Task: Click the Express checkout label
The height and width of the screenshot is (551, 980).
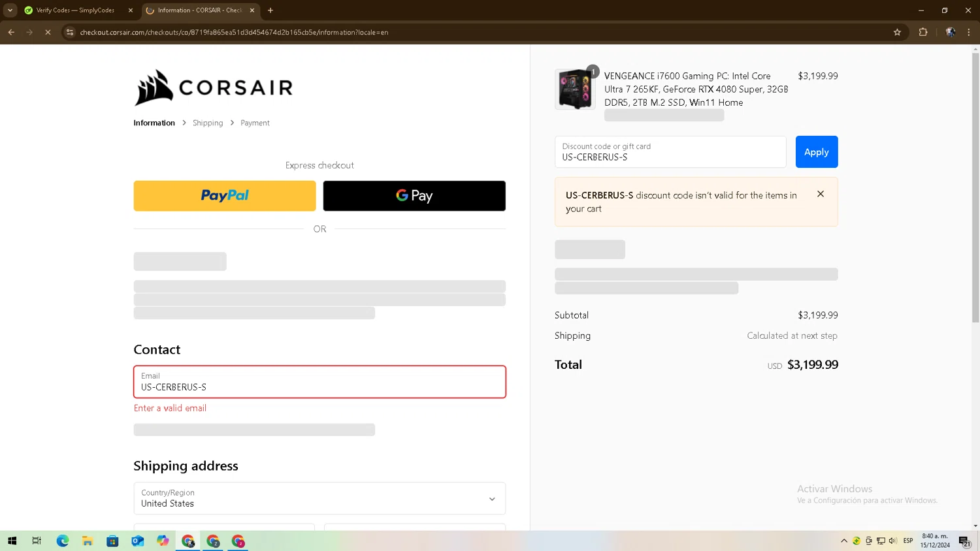Action: 319,165
